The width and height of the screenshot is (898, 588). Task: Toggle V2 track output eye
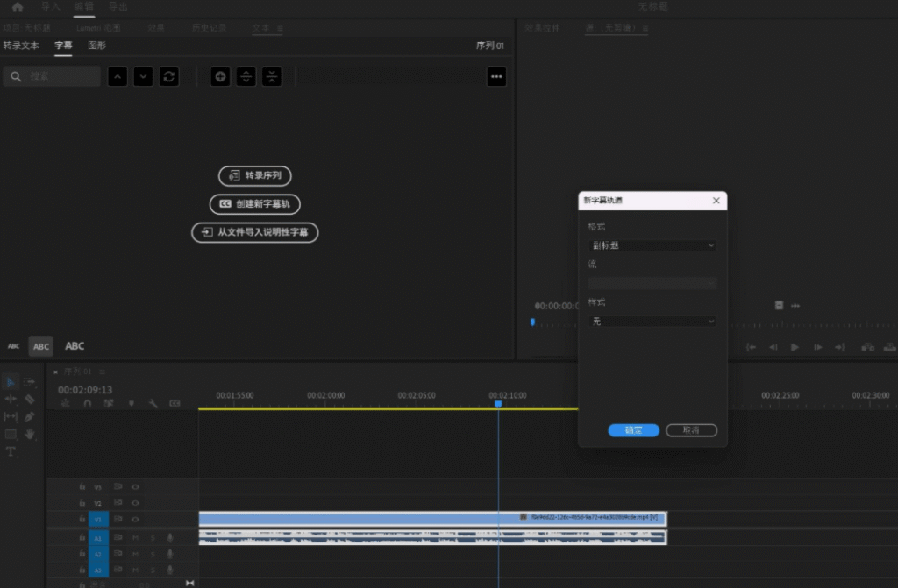coord(135,503)
